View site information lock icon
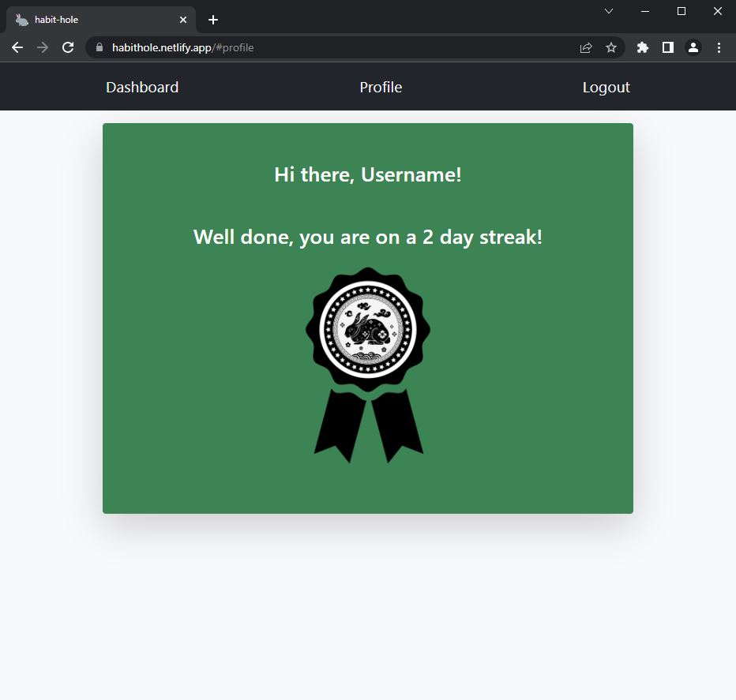This screenshot has height=700, width=736. [x=100, y=47]
